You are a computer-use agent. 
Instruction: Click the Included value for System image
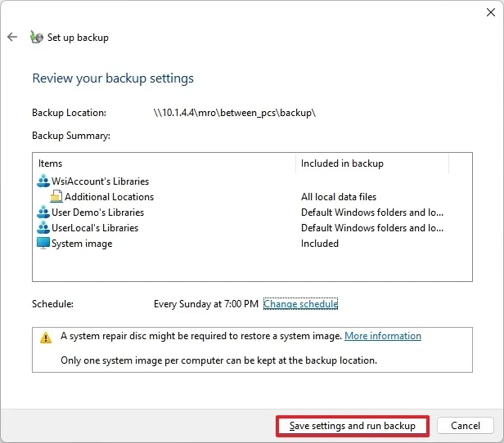320,244
